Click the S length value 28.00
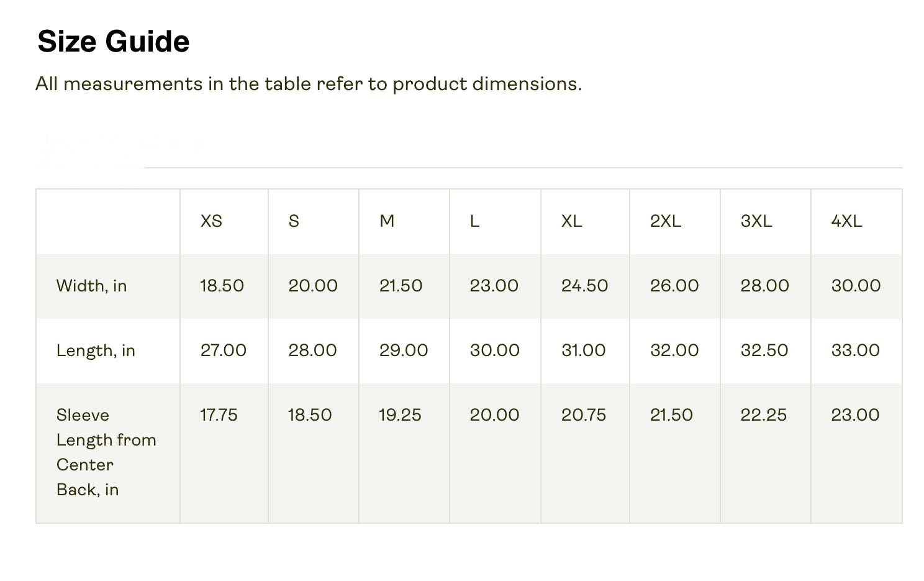Viewport: 924px width, 581px height. tap(312, 350)
